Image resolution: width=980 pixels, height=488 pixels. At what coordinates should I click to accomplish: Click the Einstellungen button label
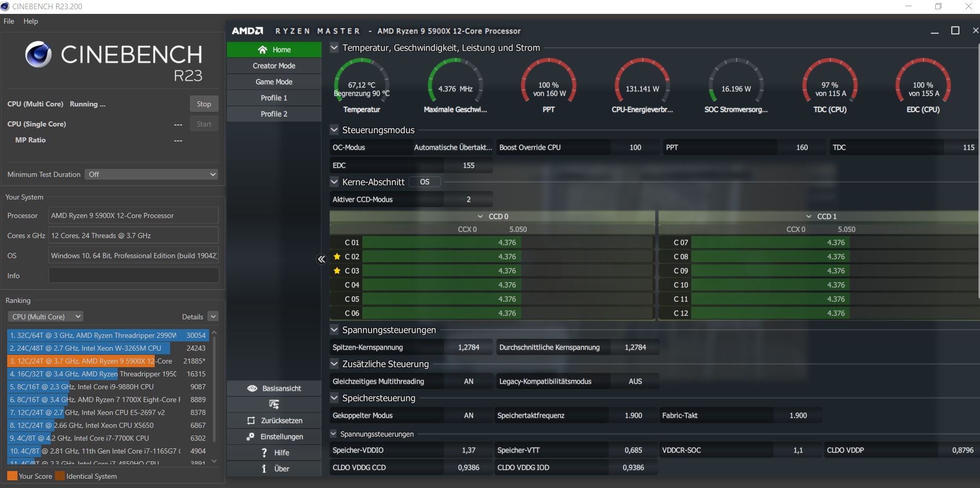tap(282, 437)
